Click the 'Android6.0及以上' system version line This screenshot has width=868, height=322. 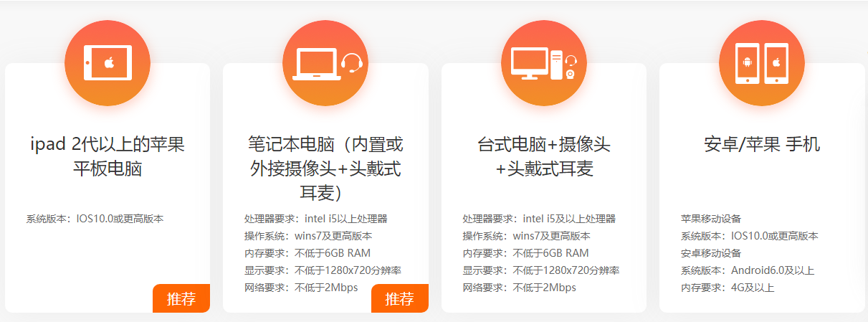click(773, 270)
